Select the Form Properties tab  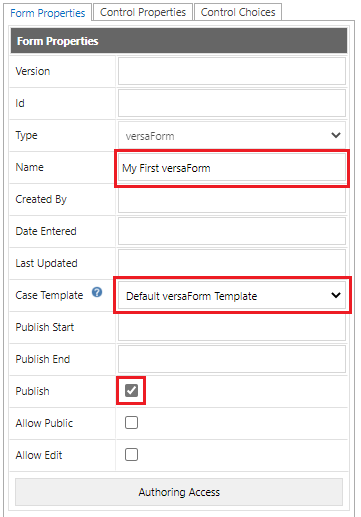(x=48, y=13)
